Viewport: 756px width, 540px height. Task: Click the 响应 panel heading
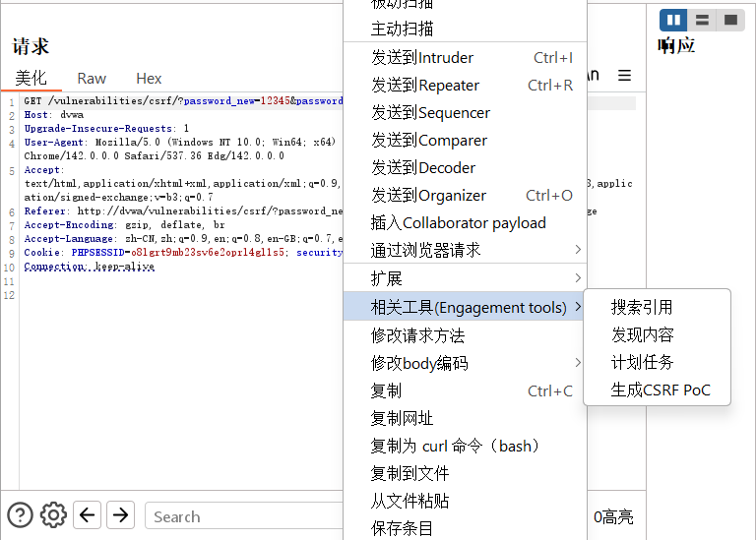676,46
